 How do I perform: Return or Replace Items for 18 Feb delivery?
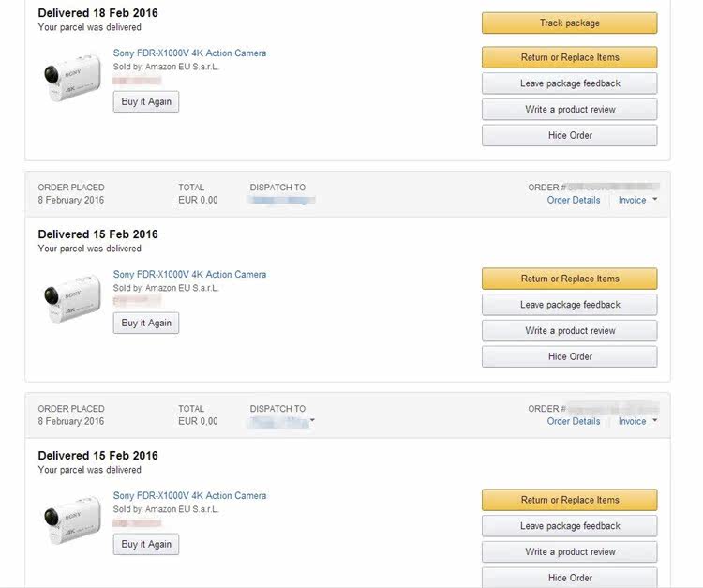coord(569,57)
